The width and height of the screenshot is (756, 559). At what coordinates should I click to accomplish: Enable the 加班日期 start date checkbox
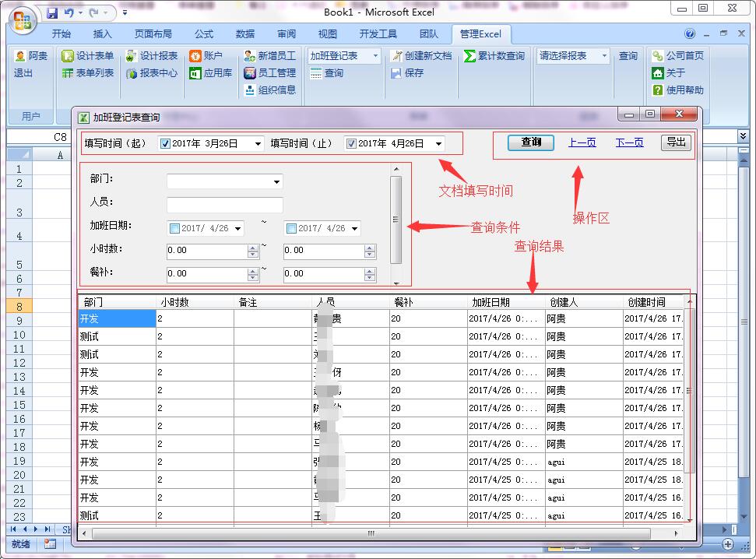coord(174,229)
